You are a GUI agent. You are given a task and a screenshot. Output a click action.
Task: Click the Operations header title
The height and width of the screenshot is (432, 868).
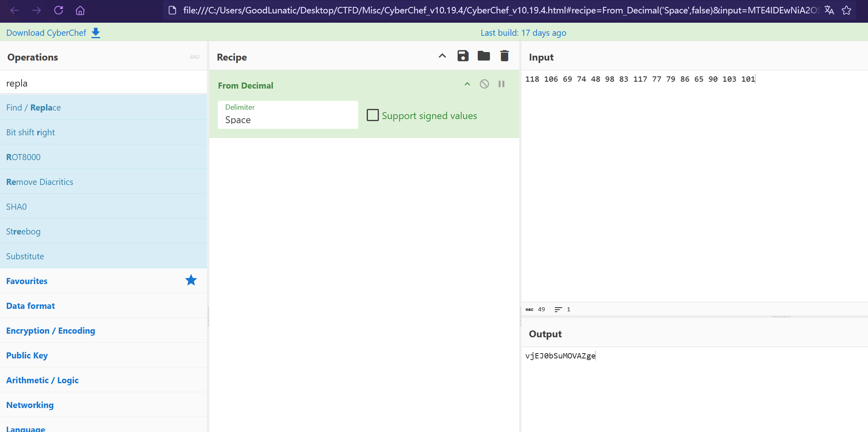coord(33,57)
